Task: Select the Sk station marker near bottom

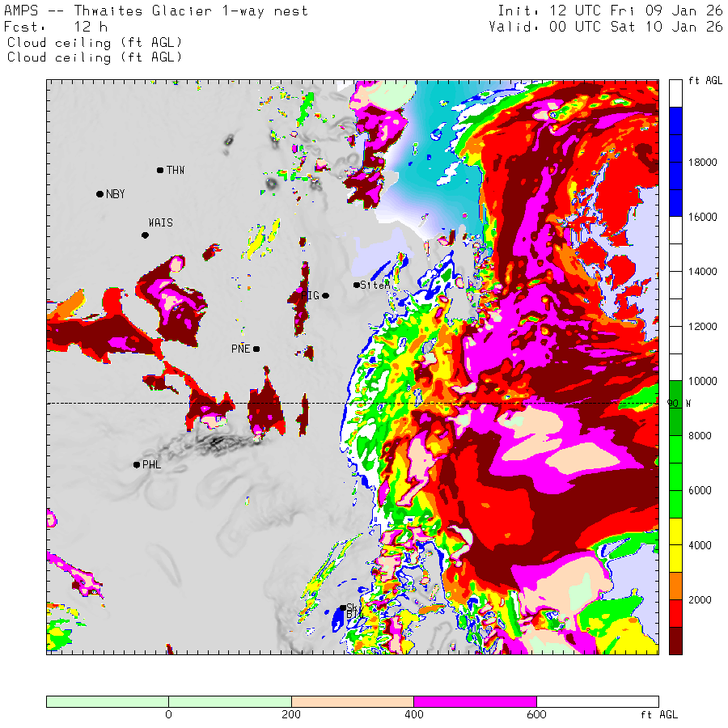Action: point(343,607)
